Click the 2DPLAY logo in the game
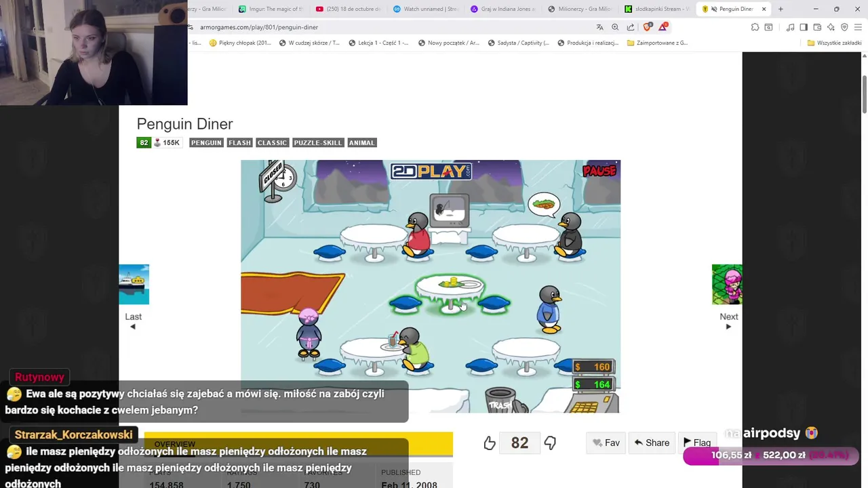 (x=431, y=171)
